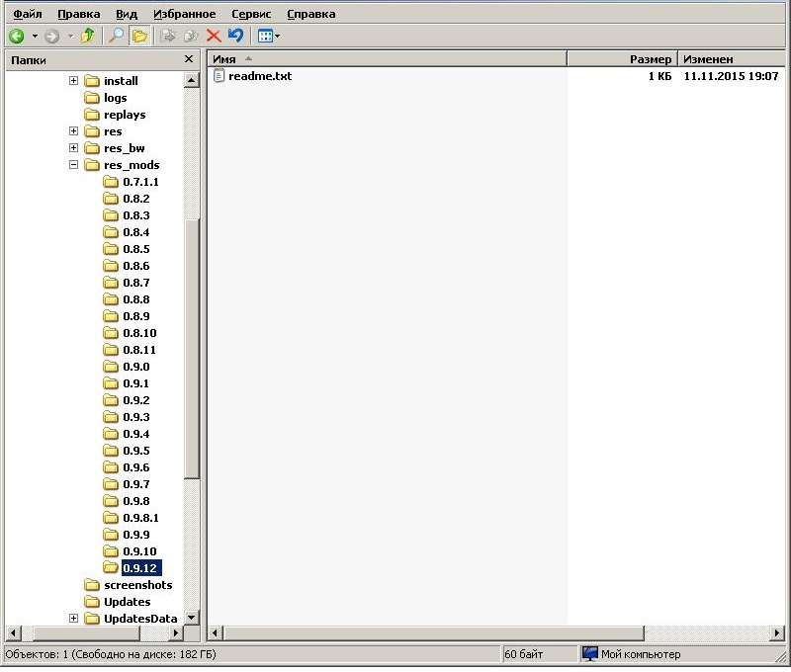Sort files by Имя column header

(386, 59)
